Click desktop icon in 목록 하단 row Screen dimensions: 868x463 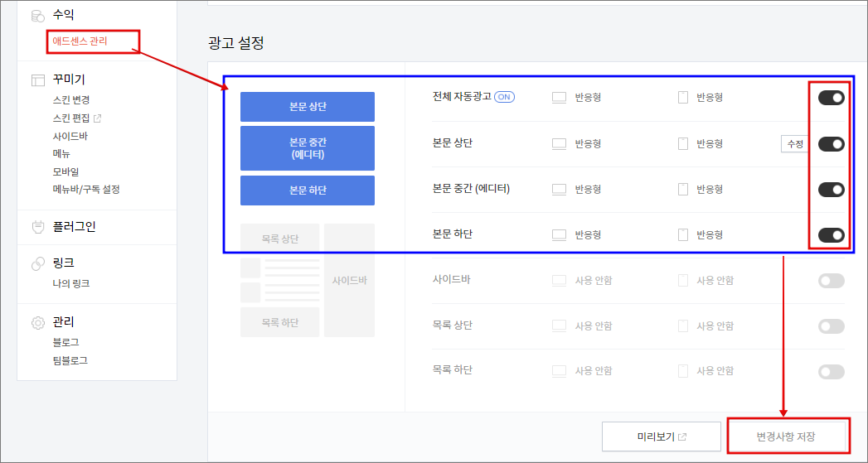559,371
